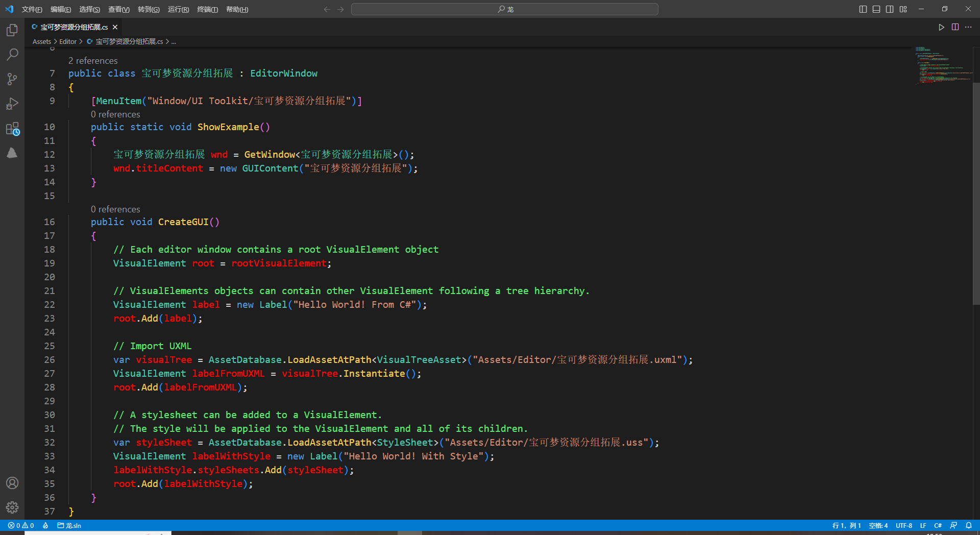This screenshot has height=535, width=980.
Task: Open the Accounts menu
Action: coord(12,483)
